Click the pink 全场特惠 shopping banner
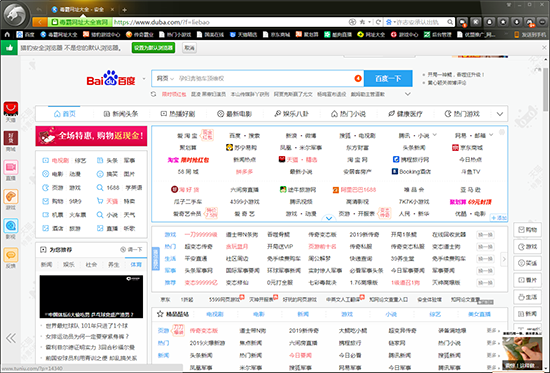Image resolution: width=550 pixels, height=373 pixels. point(91,136)
